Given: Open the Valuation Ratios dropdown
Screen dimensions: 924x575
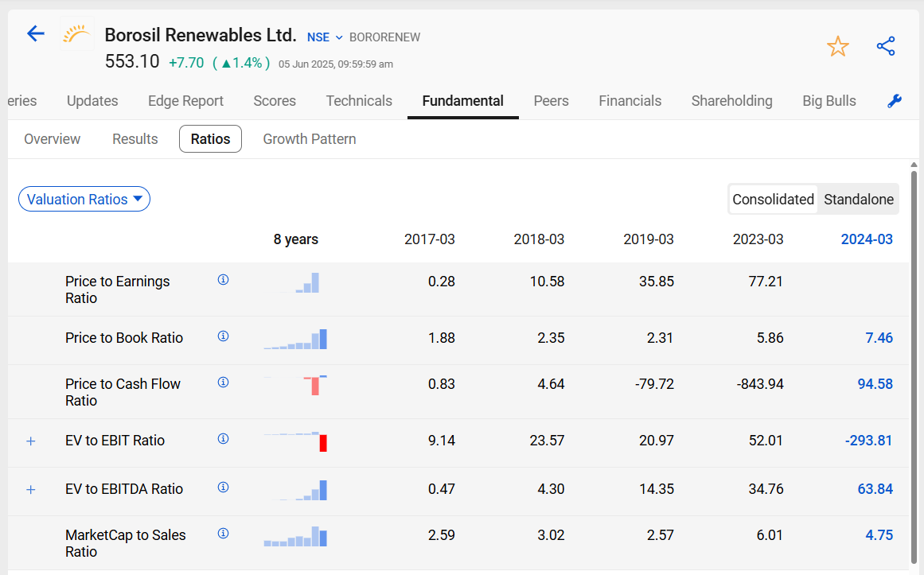Looking at the screenshot, I should point(84,199).
